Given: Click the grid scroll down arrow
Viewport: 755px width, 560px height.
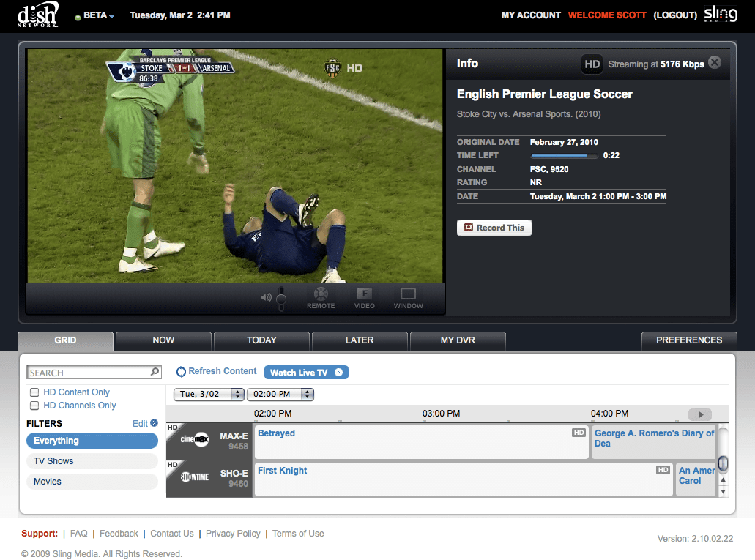Looking at the screenshot, I should (723, 492).
